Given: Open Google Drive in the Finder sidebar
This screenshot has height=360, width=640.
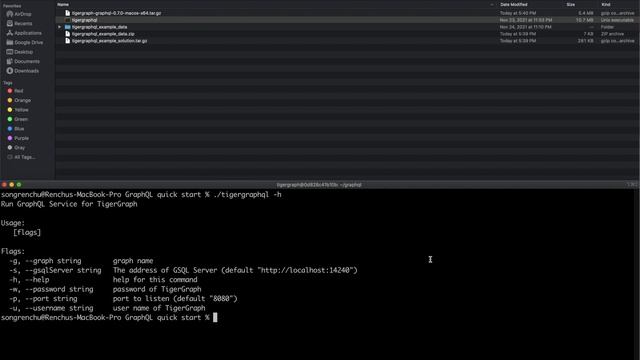Looking at the screenshot, I should [25, 42].
